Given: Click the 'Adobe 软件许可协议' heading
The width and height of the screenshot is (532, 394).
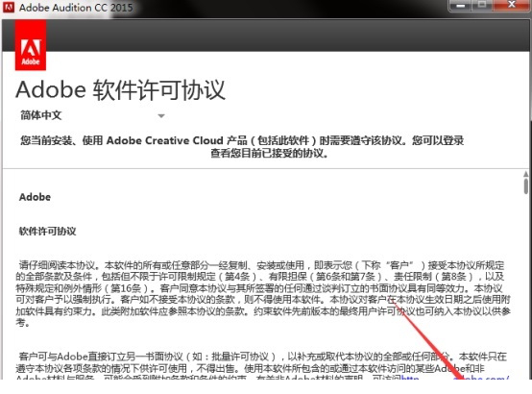Looking at the screenshot, I should pyautogui.click(x=120, y=90).
